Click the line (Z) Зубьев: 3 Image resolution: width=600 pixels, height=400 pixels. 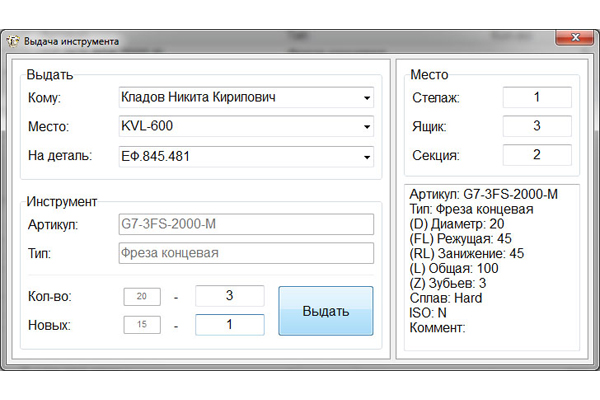(x=448, y=284)
